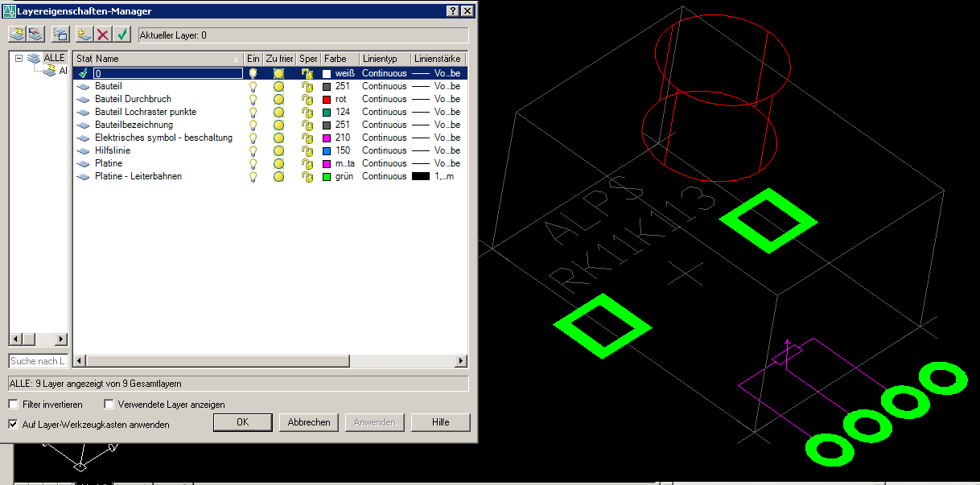The height and width of the screenshot is (485, 980).
Task: Click the red X delete layer icon
Action: (103, 35)
